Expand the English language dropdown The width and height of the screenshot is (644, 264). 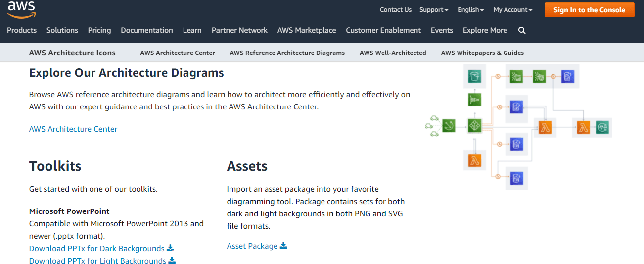[471, 10]
